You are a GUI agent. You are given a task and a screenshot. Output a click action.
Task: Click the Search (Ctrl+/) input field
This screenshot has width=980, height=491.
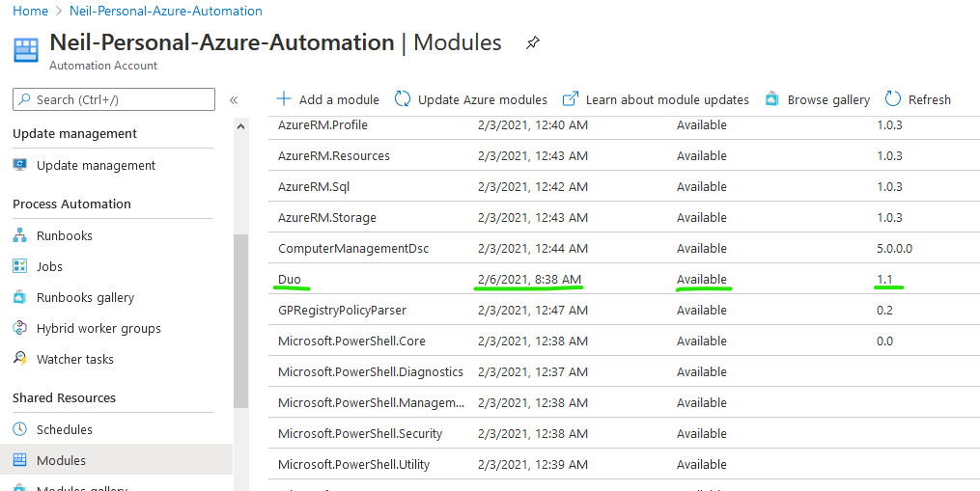(114, 99)
